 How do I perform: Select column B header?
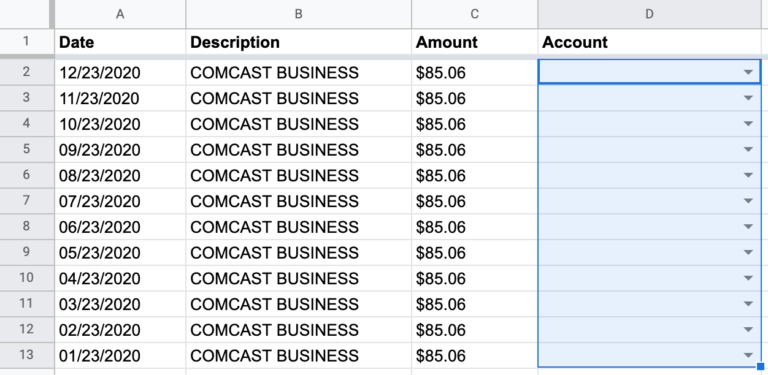pos(298,14)
